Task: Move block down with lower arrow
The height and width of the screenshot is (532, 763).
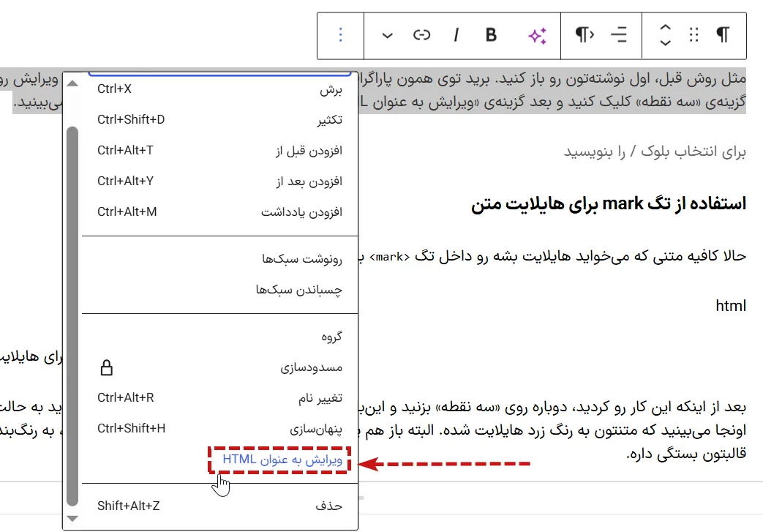Action: (665, 43)
